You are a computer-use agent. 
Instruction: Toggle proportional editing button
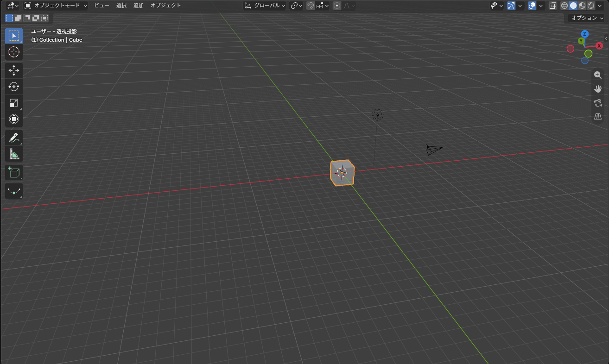coord(337,6)
